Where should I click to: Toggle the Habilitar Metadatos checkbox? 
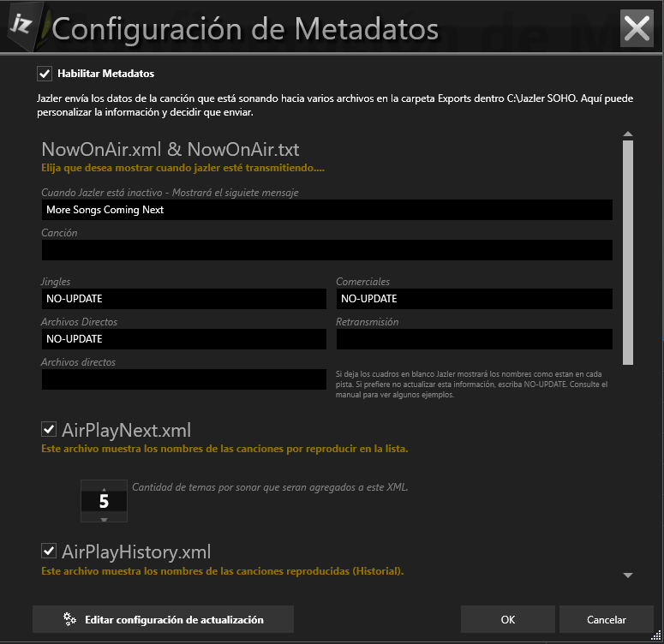45,74
